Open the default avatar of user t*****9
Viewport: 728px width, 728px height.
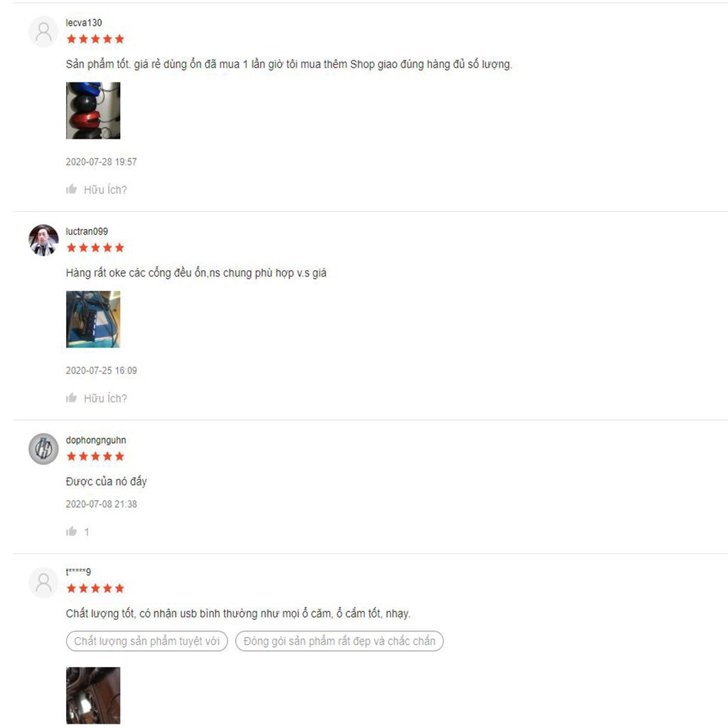(43, 582)
